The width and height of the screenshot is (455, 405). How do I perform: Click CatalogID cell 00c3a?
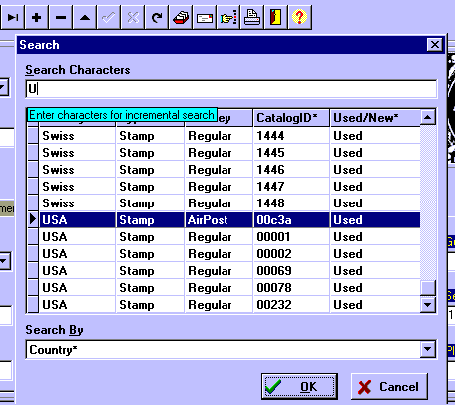[x=291, y=220]
